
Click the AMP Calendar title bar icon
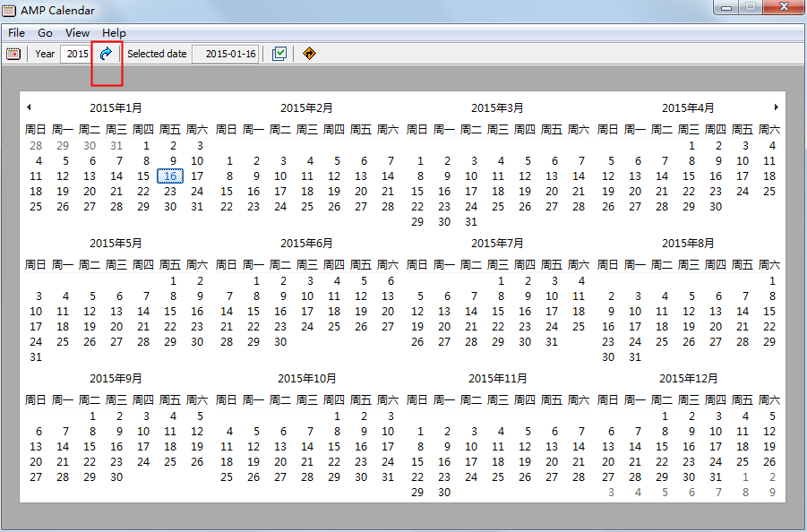9,10
